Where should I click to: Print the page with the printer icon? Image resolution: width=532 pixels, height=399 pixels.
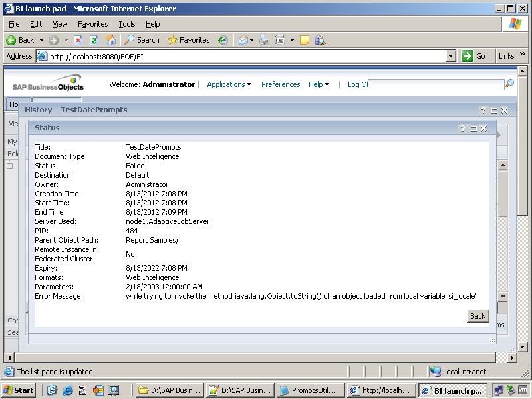point(263,40)
